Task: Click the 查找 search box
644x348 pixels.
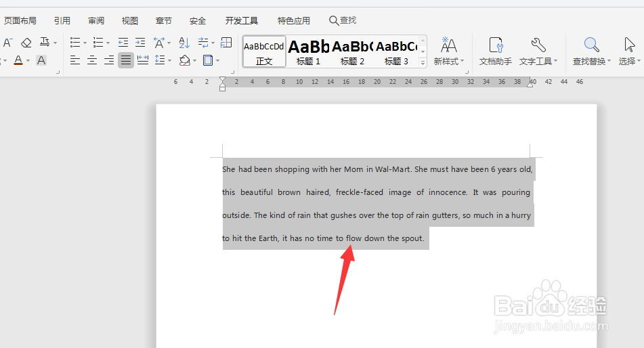Action: (343, 20)
